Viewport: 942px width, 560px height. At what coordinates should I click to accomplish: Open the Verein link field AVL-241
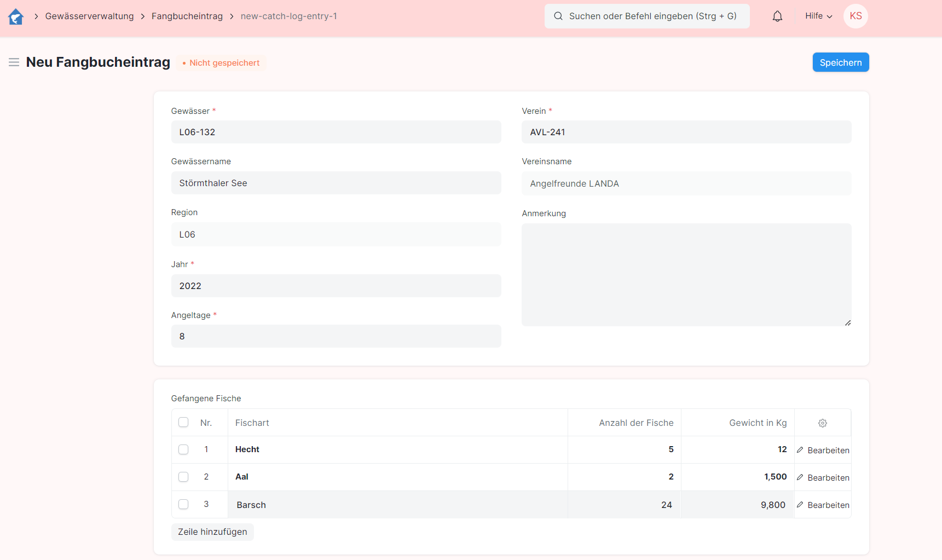pos(686,132)
